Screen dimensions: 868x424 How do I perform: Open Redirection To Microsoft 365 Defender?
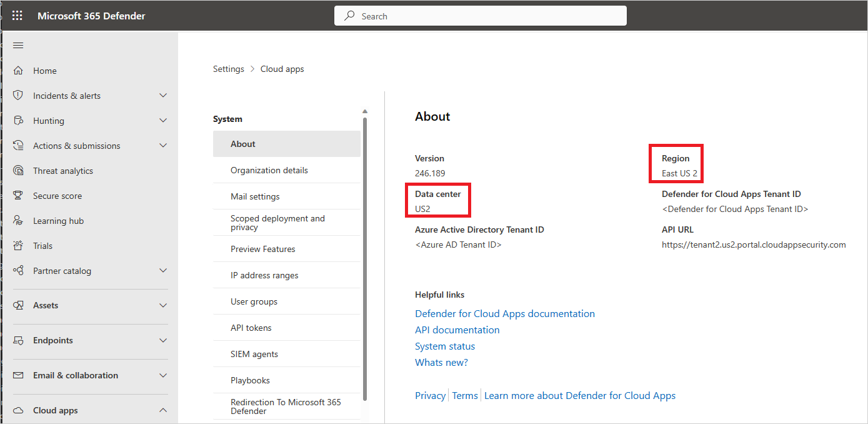[287, 406]
